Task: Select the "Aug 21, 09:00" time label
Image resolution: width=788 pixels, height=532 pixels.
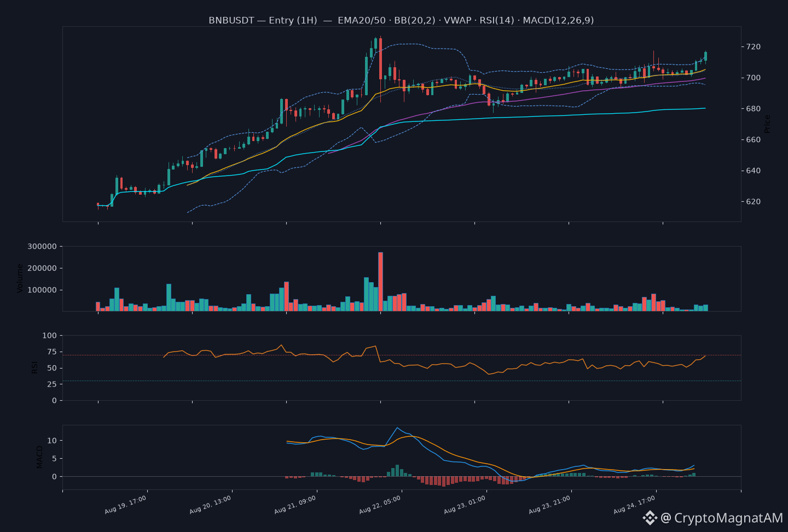Action: tap(296, 505)
